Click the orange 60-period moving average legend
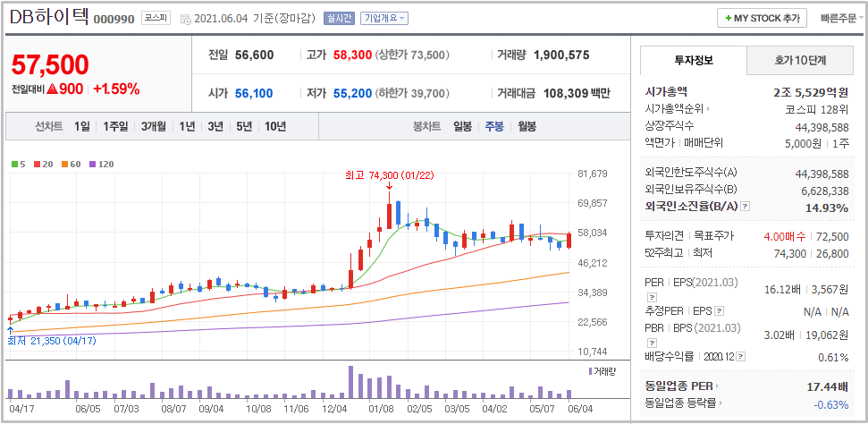Viewport: 868px width, 424px height. 71,164
